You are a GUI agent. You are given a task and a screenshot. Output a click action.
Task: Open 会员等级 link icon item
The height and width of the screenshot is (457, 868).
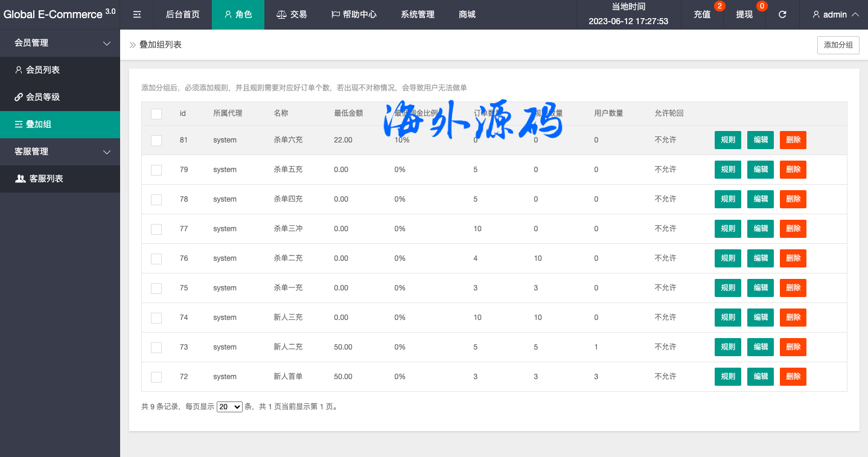pyautogui.click(x=42, y=97)
